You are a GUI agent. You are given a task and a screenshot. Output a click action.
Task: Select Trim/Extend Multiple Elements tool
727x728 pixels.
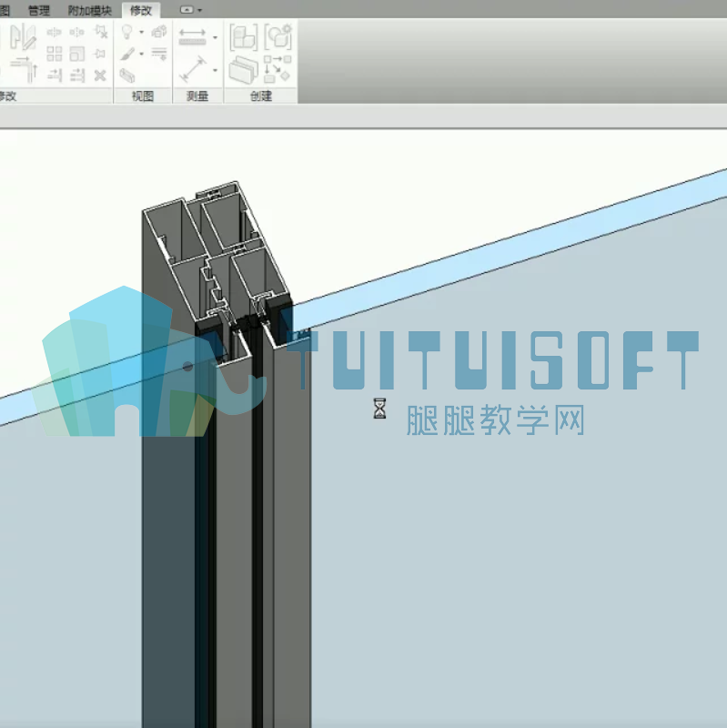click(x=77, y=75)
